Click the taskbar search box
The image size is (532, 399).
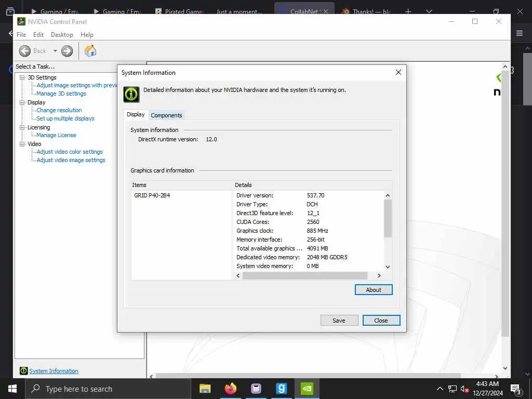point(108,389)
